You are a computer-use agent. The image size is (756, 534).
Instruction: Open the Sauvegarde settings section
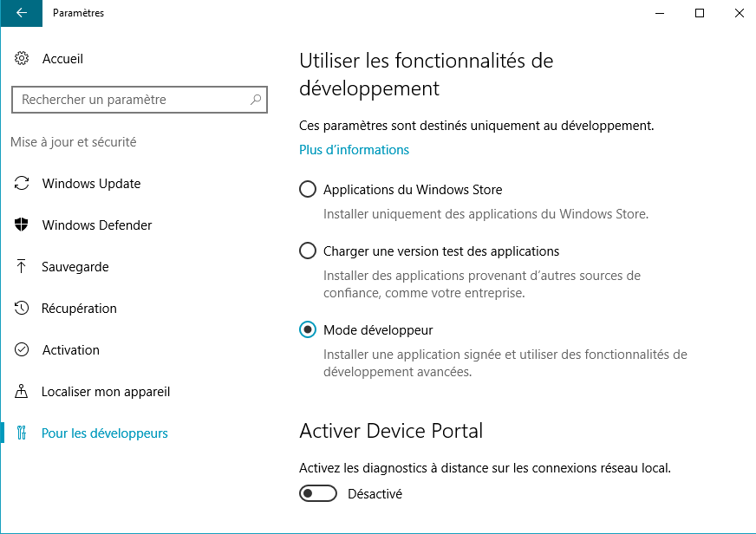[x=75, y=266]
